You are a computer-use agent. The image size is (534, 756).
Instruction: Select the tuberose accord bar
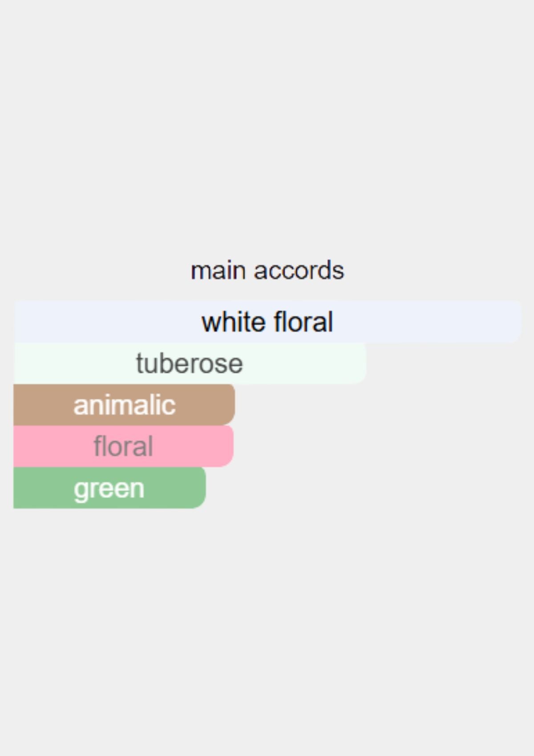pos(190,363)
